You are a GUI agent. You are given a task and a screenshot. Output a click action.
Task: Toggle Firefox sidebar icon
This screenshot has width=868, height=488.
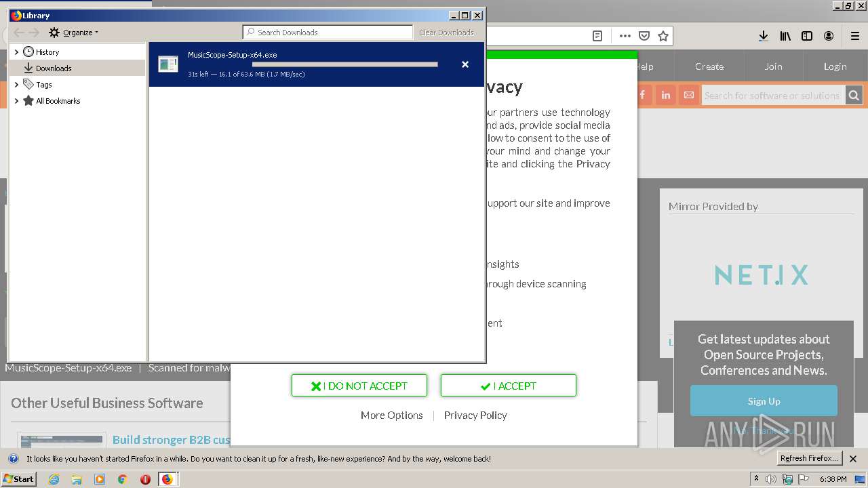tap(807, 36)
